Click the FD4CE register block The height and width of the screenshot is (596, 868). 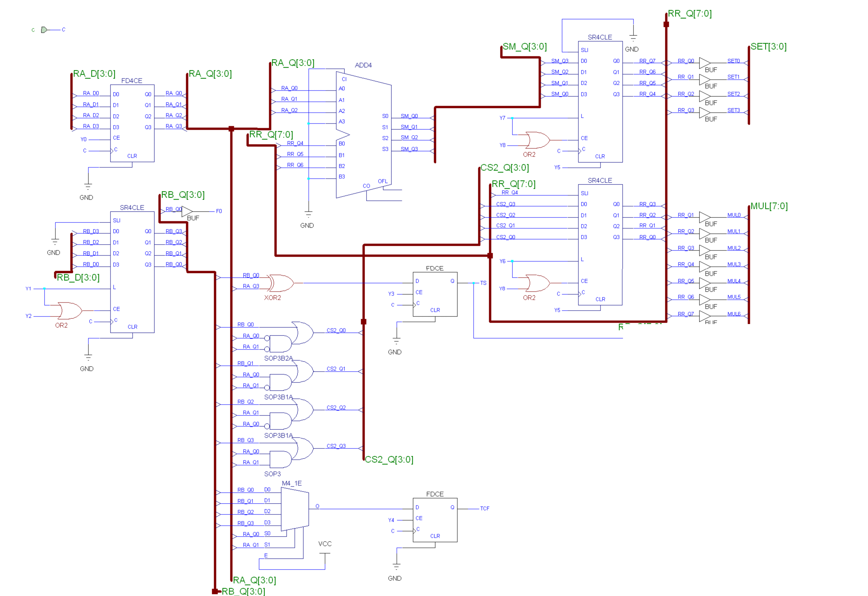point(132,123)
